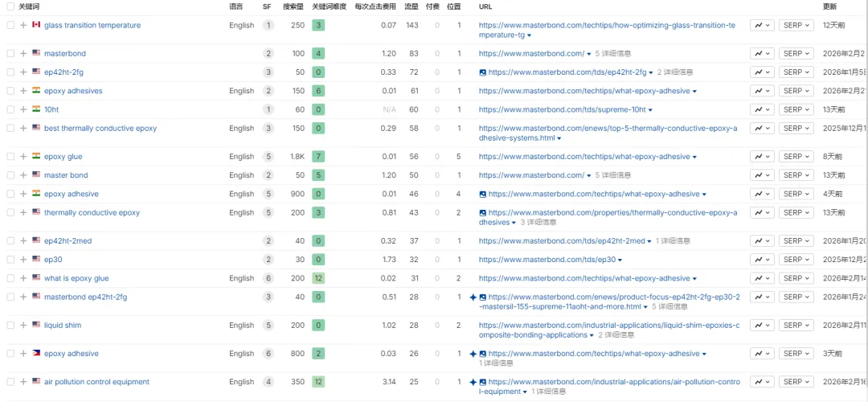Open the 'what is epoxy glue' keyword link
This screenshot has height=402, width=868.
pyautogui.click(x=76, y=278)
